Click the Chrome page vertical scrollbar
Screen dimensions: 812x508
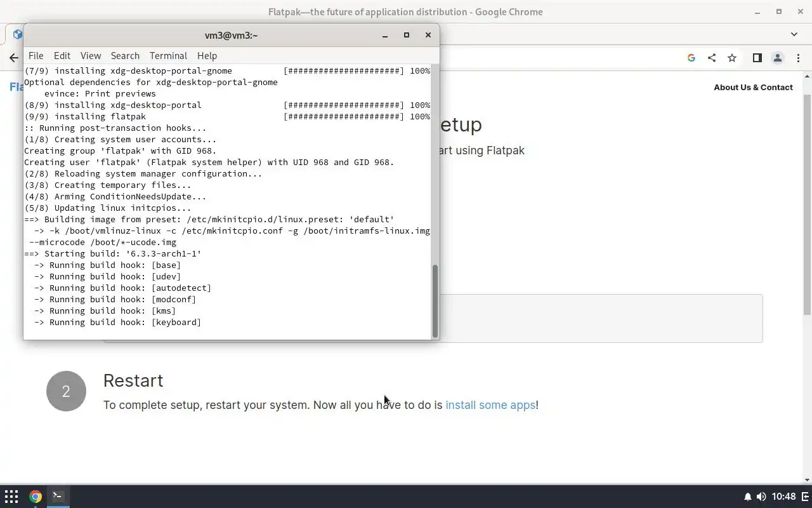[807, 203]
